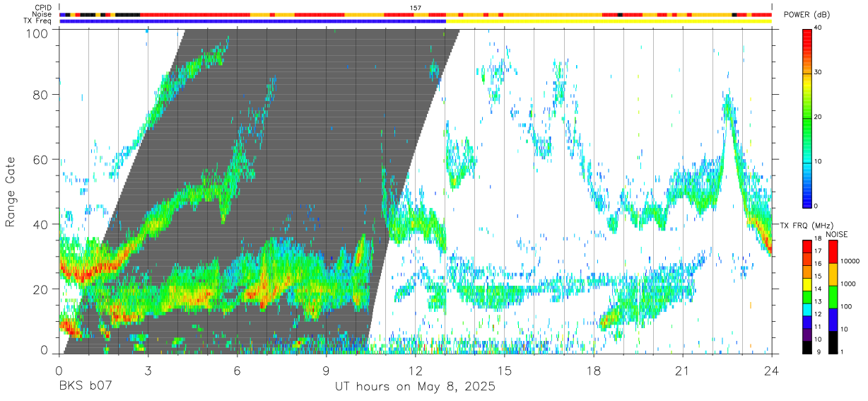The image size is (868, 401).
Task: Click the Range Gate axis title
Action: [11, 192]
